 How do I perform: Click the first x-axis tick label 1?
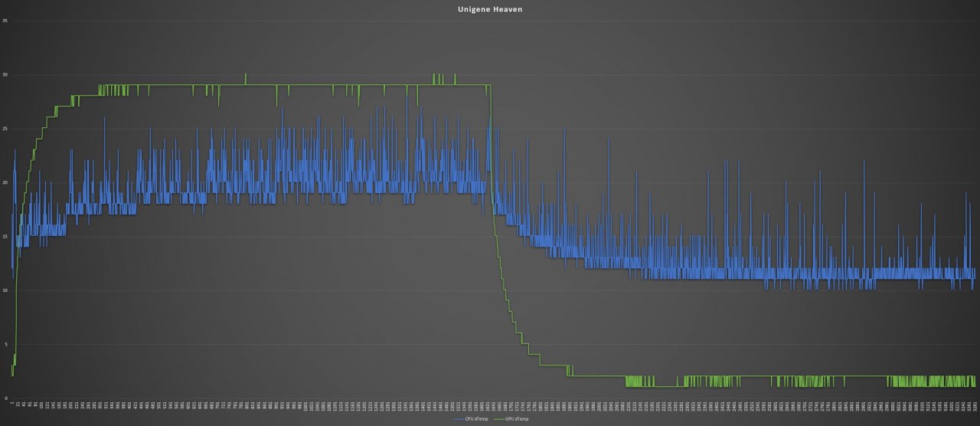click(12, 403)
